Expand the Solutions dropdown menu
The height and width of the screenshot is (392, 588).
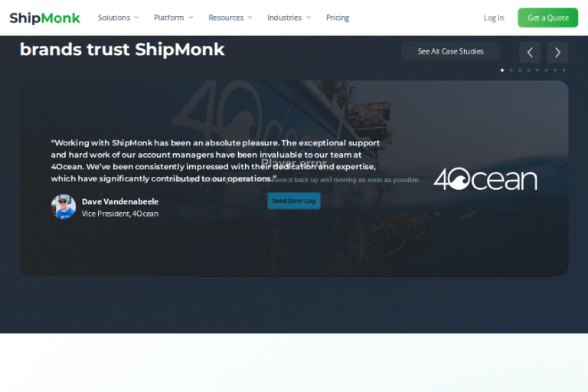point(118,18)
